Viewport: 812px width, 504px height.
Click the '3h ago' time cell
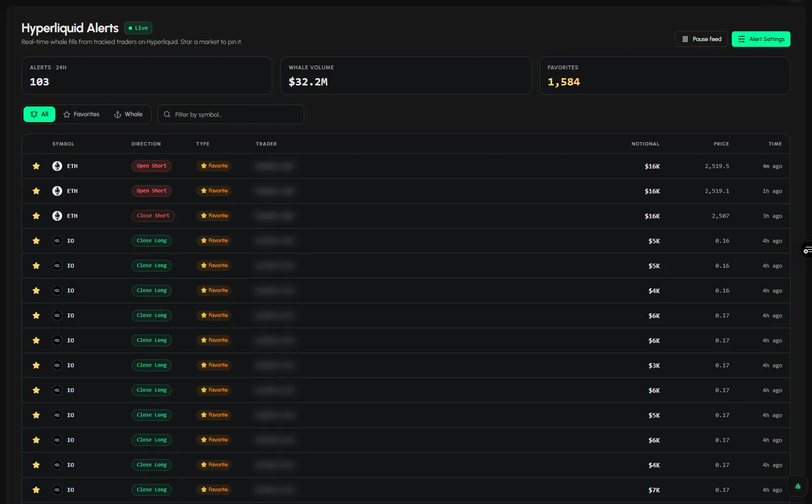click(772, 216)
